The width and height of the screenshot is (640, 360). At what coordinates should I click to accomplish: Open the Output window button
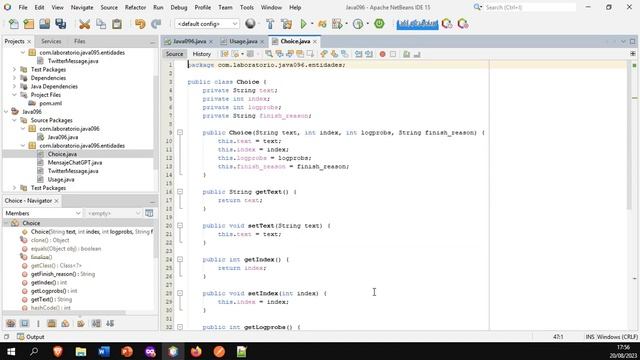31,337
